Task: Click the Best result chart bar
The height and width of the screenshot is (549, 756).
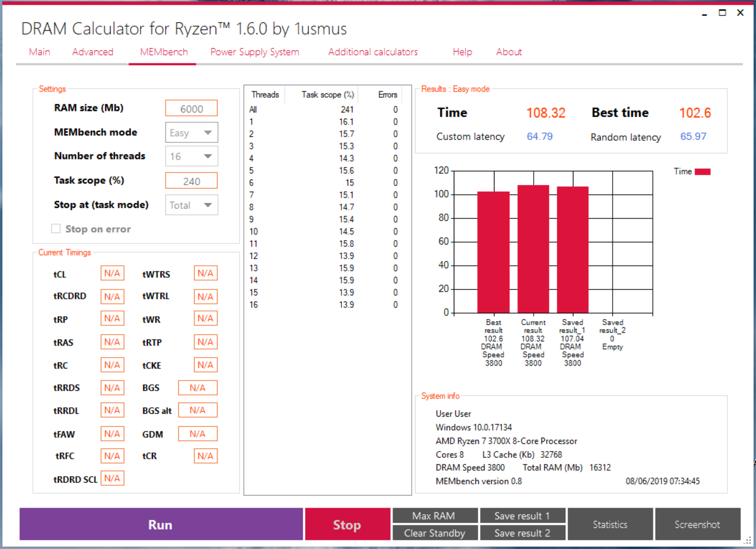Action: (x=493, y=253)
